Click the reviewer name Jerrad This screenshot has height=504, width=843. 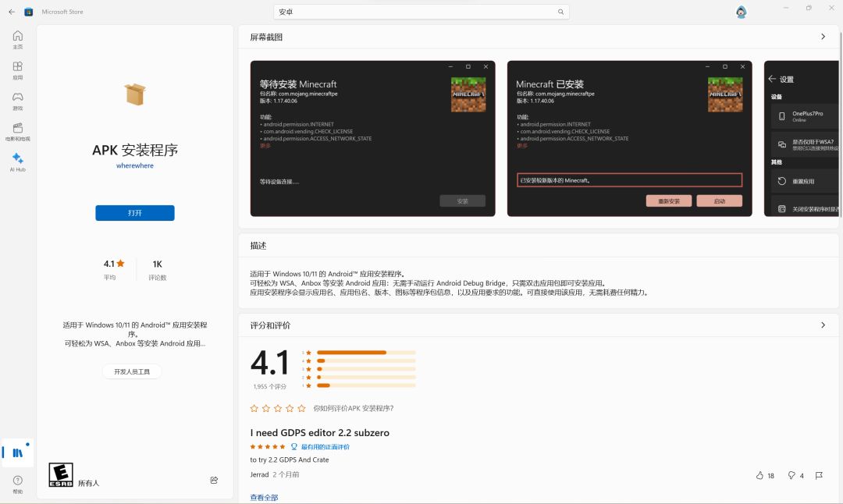[x=259, y=474]
